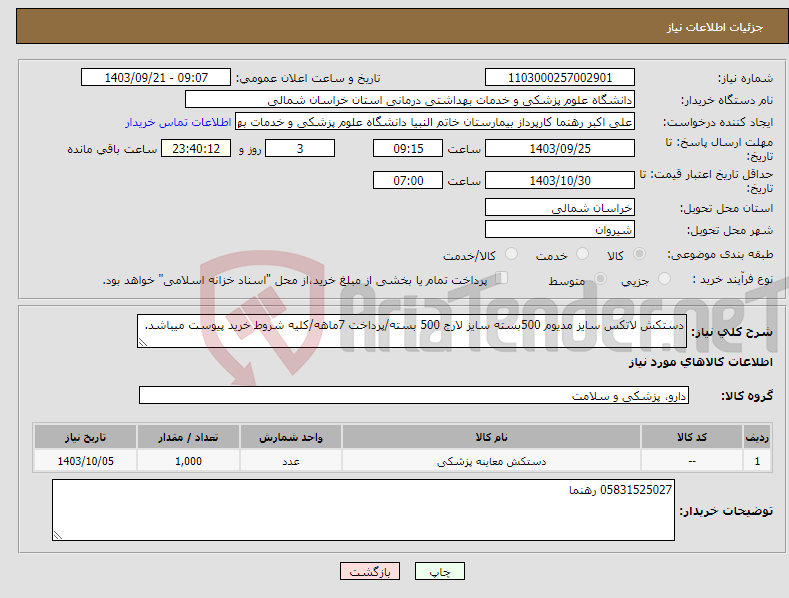
Task: Select the کالا/خدمت radio button
Action: (x=511, y=254)
